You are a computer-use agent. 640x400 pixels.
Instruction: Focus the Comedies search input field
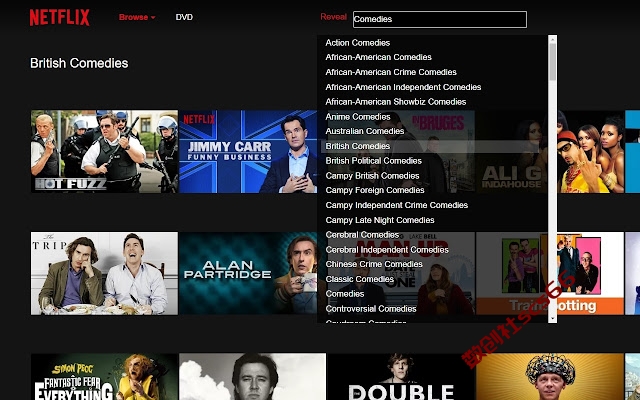pyautogui.click(x=440, y=19)
